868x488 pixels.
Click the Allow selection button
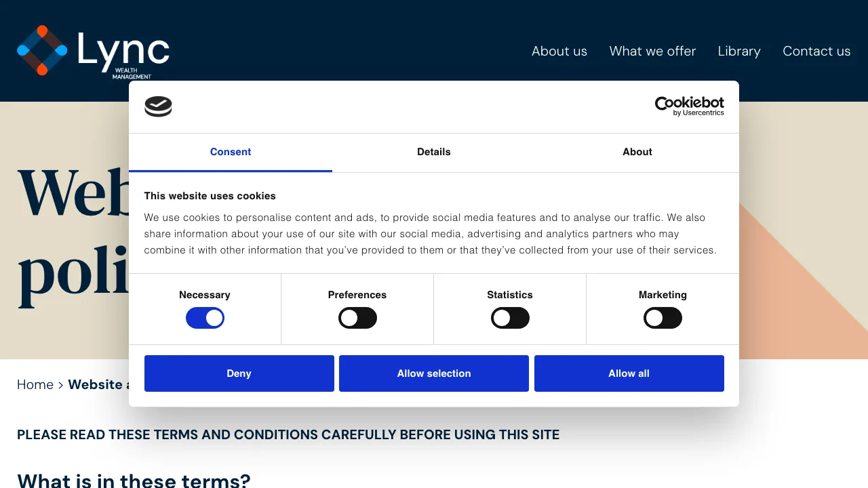tap(434, 373)
